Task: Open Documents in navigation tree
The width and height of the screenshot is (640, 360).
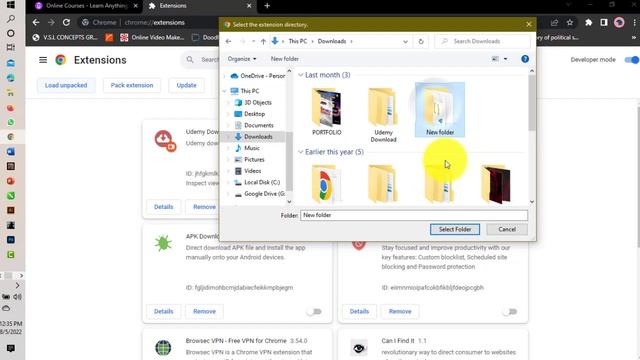Action: 254,125
